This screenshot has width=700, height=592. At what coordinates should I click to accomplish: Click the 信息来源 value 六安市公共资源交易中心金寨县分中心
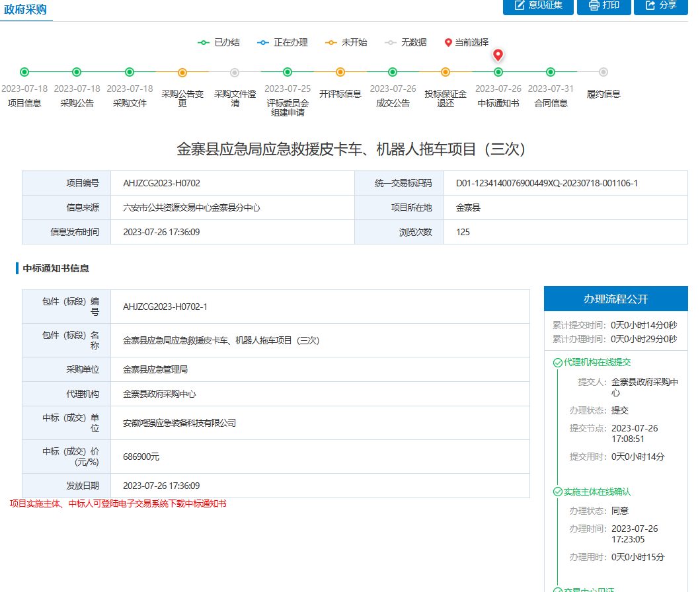[192, 208]
